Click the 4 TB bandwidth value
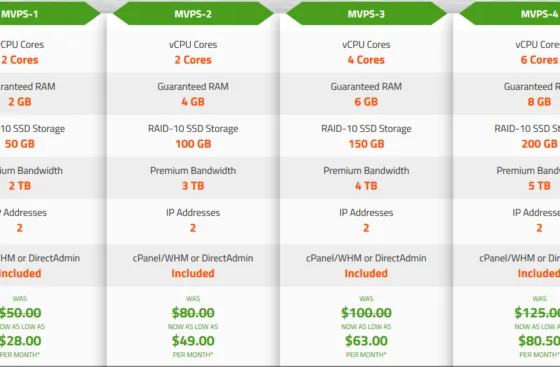 click(x=366, y=186)
